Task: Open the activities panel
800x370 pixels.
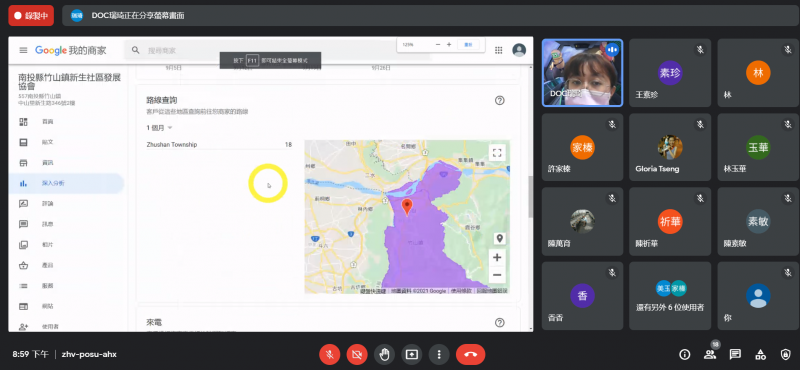Action: coord(760,354)
